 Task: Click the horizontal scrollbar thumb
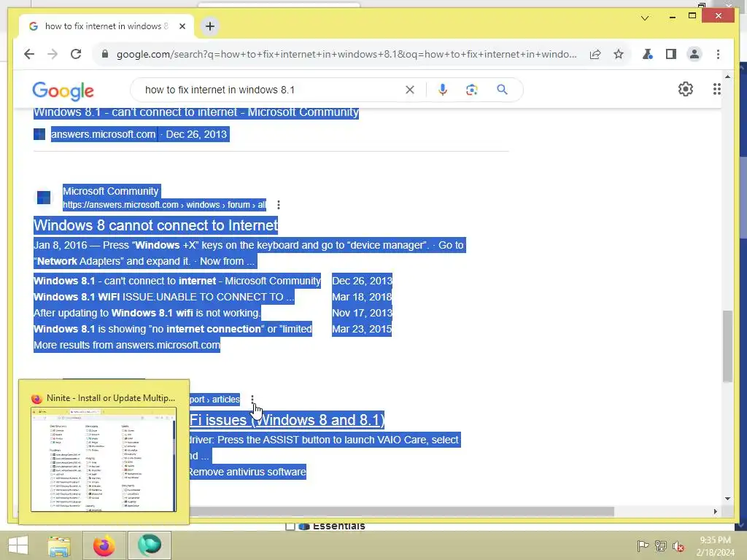tap(402, 511)
